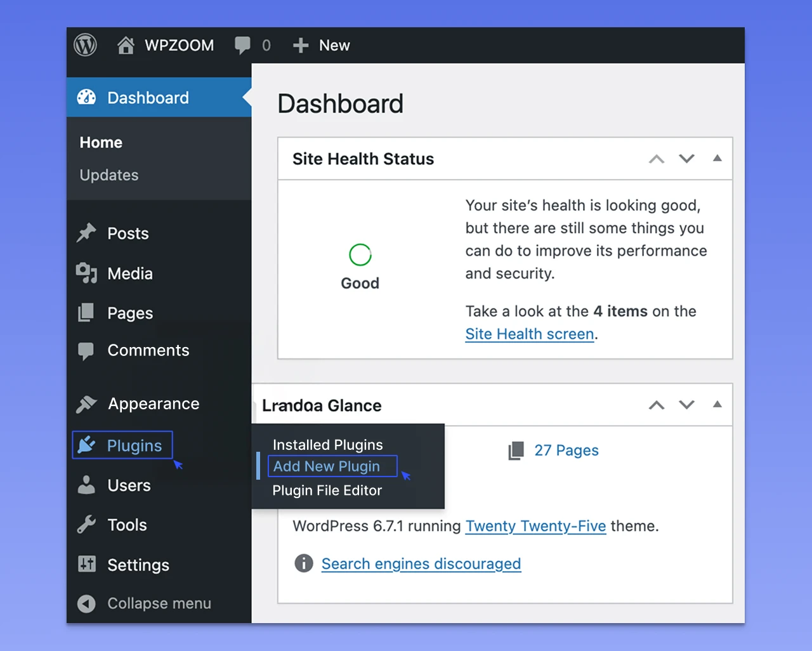Choose Plugin File Editor from flyout
Screen dimensions: 812x651
click(x=327, y=490)
